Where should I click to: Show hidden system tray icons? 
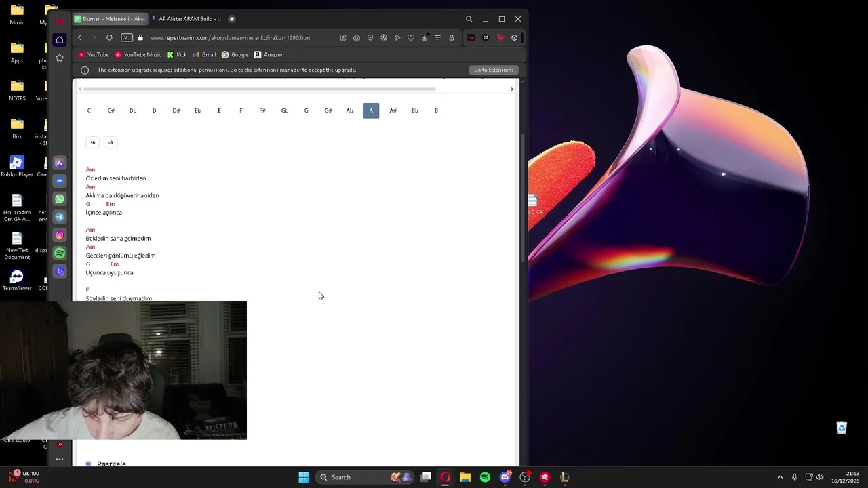click(780, 477)
